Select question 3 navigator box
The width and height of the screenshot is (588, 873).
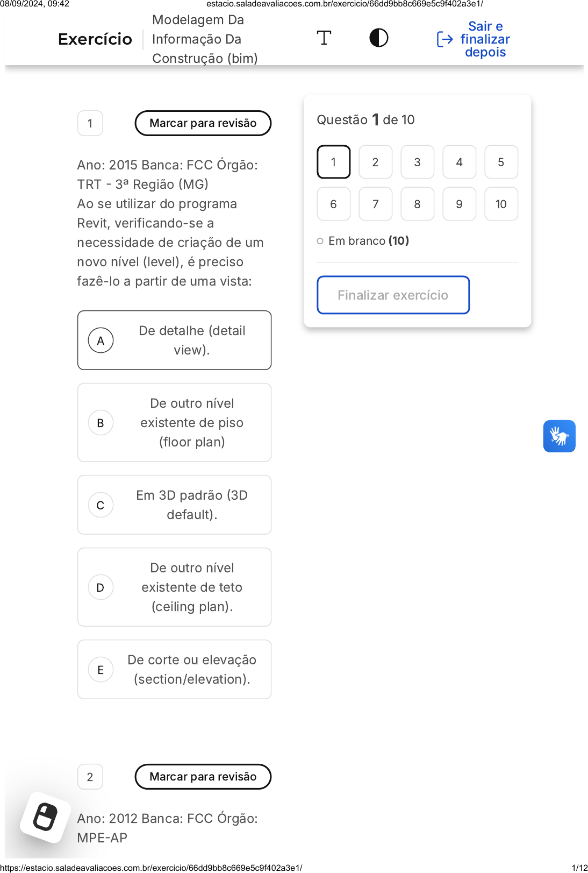pos(417,162)
